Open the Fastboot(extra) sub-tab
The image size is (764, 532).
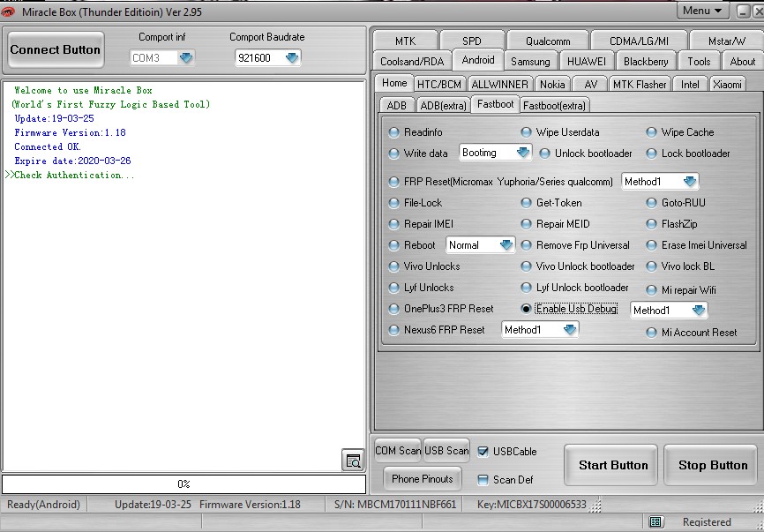click(554, 105)
